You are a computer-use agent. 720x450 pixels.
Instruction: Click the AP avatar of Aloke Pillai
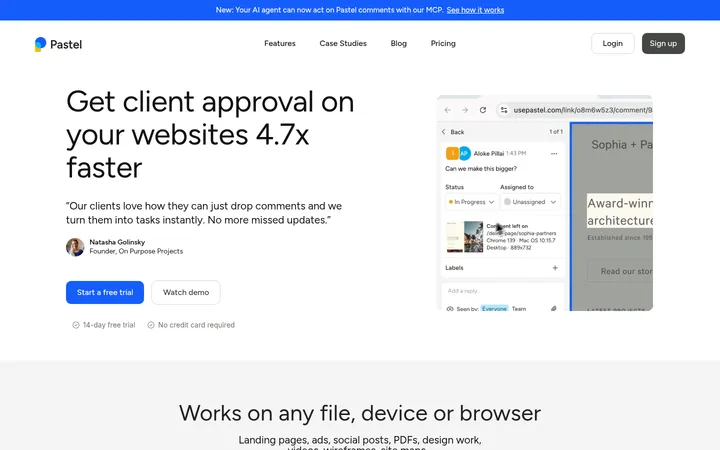(x=464, y=153)
